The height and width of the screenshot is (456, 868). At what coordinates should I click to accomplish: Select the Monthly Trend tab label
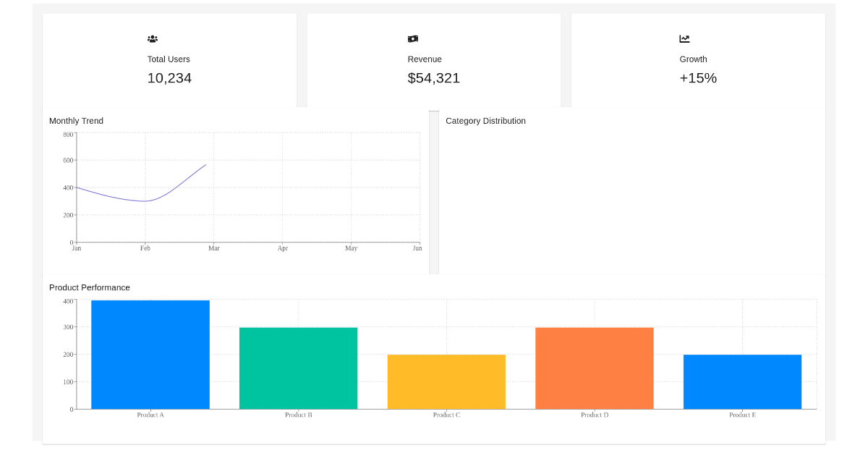[x=76, y=121]
